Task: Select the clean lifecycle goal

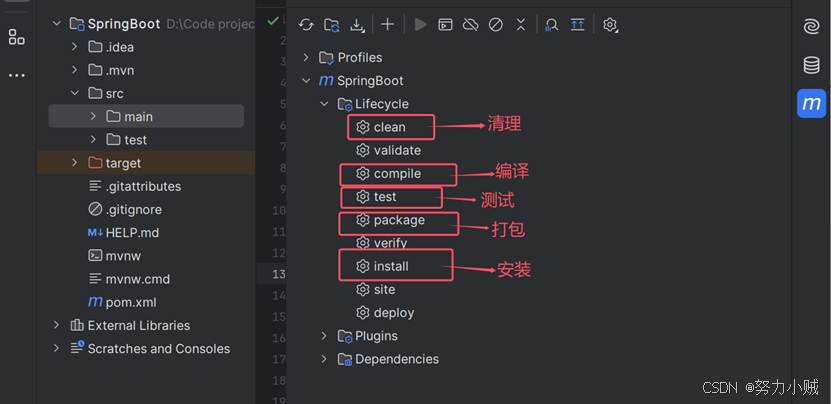Action: 389,127
